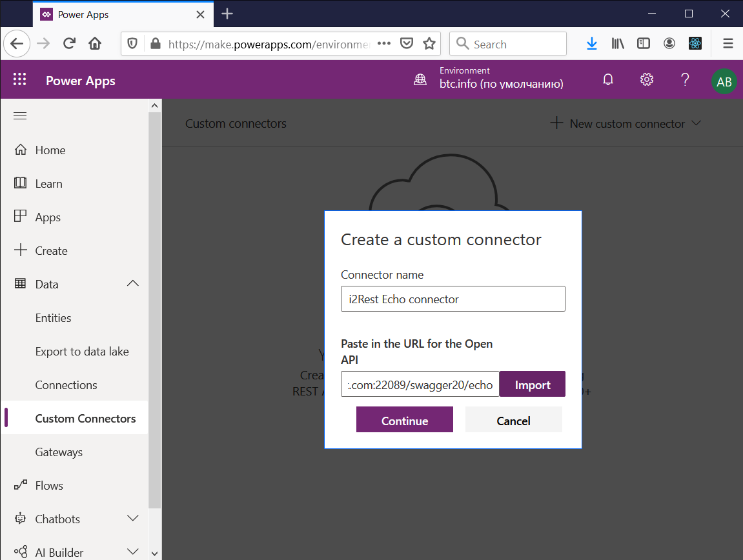Screen dimensions: 743x560
Task: Open the AB account avatar
Action: [724, 81]
